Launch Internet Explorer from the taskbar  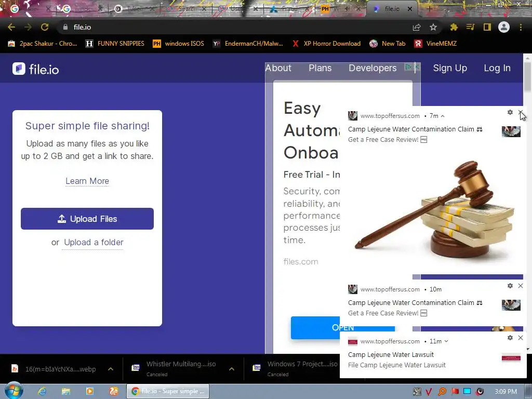coord(42,392)
